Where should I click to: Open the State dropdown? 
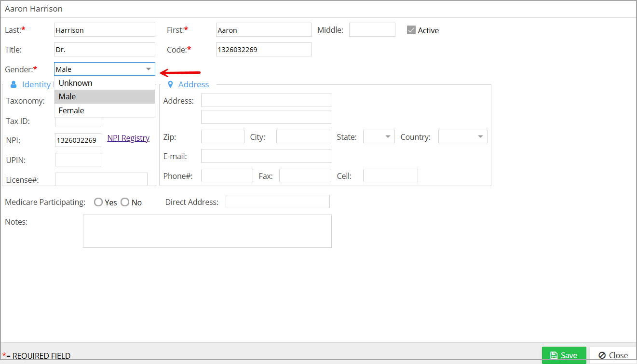pos(379,137)
